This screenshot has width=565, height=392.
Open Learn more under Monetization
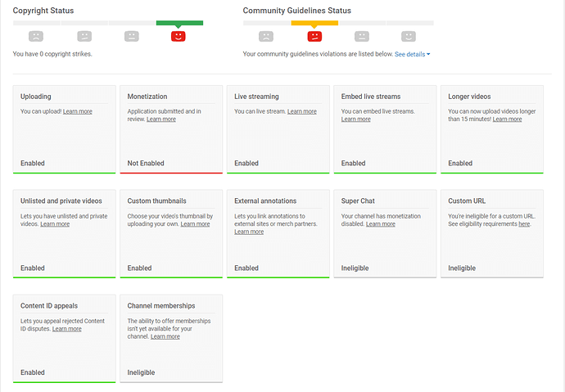[x=161, y=119]
